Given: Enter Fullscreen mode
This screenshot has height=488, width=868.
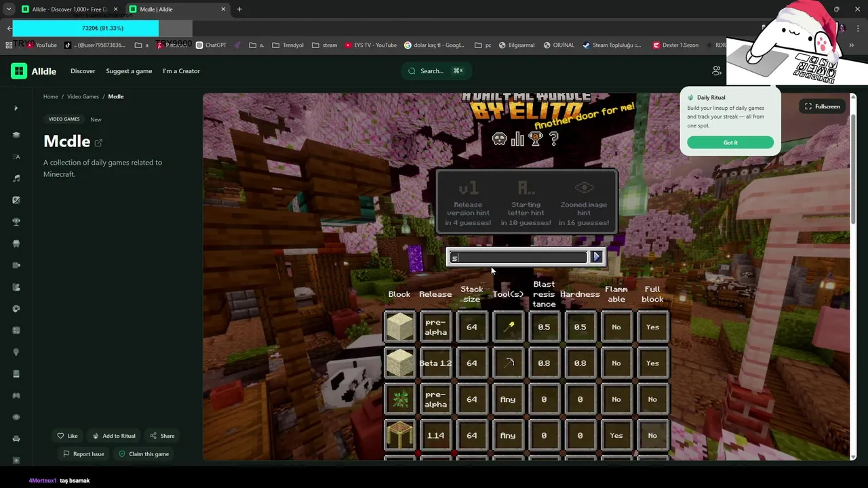Looking at the screenshot, I should click(x=822, y=106).
